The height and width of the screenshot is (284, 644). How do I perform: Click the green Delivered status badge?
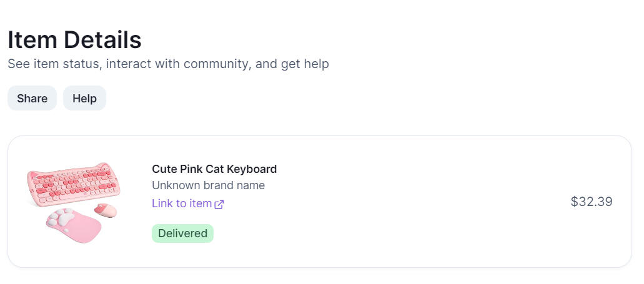(182, 233)
